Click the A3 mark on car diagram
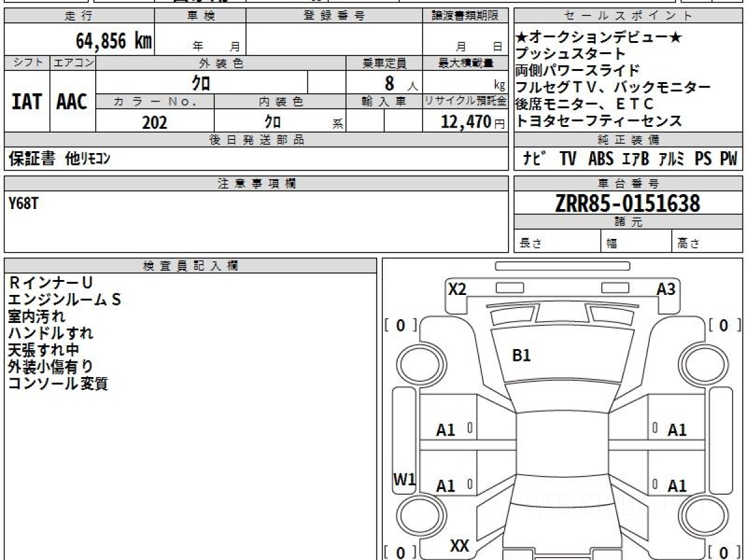The width and height of the screenshot is (747, 560). pyautogui.click(x=666, y=289)
